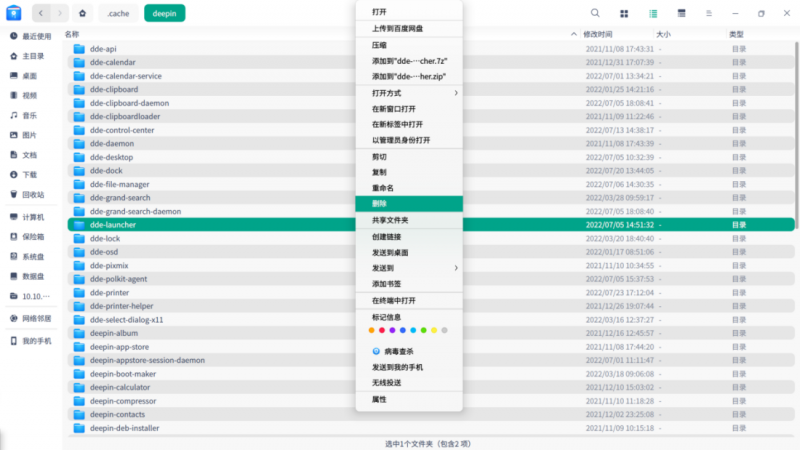Viewport: 800px width, 450px height.
Task: Select the dde-file-manager folder
Action: (x=431, y=184)
